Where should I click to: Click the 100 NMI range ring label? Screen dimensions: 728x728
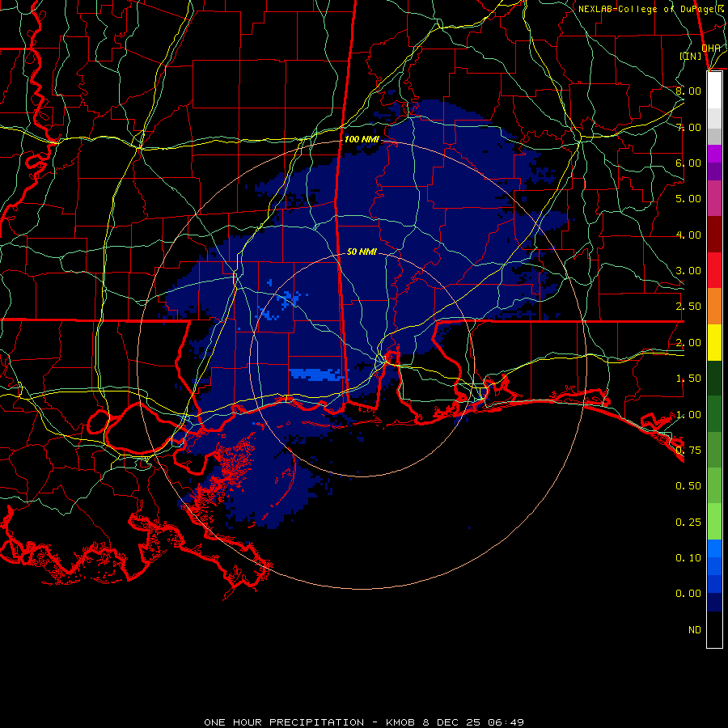coord(362,139)
